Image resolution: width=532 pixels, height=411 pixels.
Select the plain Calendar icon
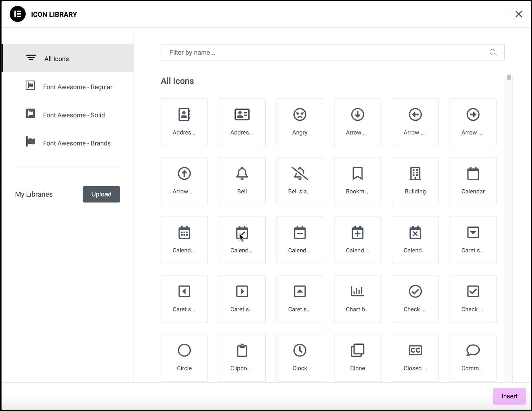tap(473, 181)
